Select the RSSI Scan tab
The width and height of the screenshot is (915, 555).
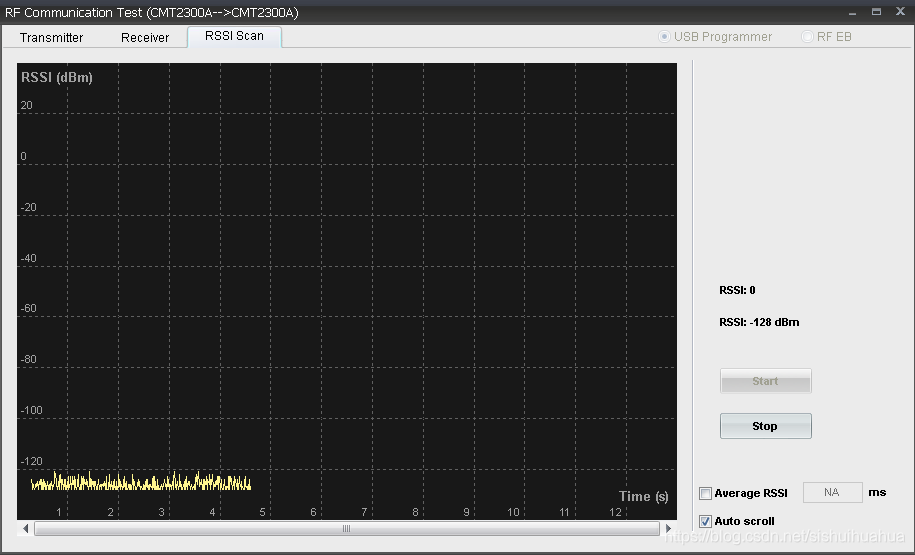coord(234,36)
